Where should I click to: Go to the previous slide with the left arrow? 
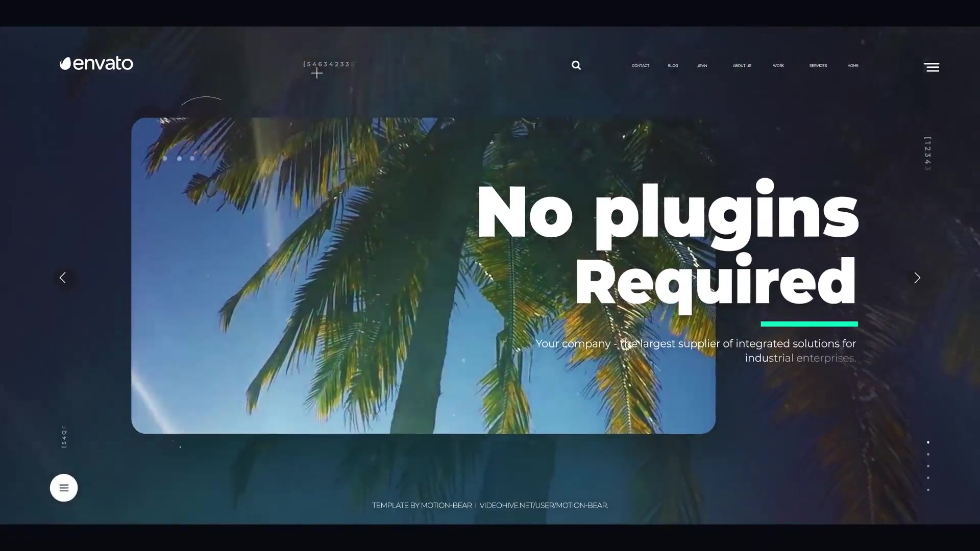63,278
